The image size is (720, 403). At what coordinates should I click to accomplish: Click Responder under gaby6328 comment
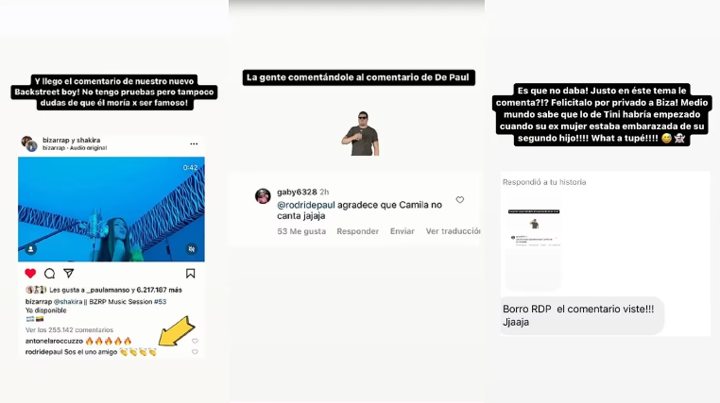358,231
